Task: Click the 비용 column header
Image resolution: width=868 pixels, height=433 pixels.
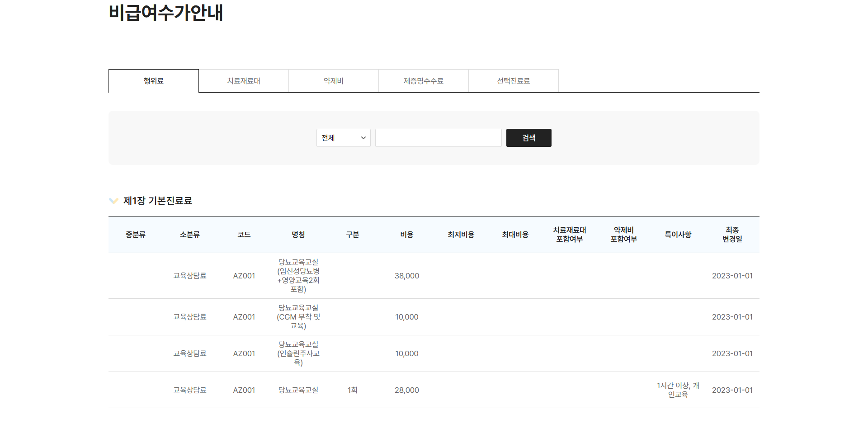Action: click(407, 235)
